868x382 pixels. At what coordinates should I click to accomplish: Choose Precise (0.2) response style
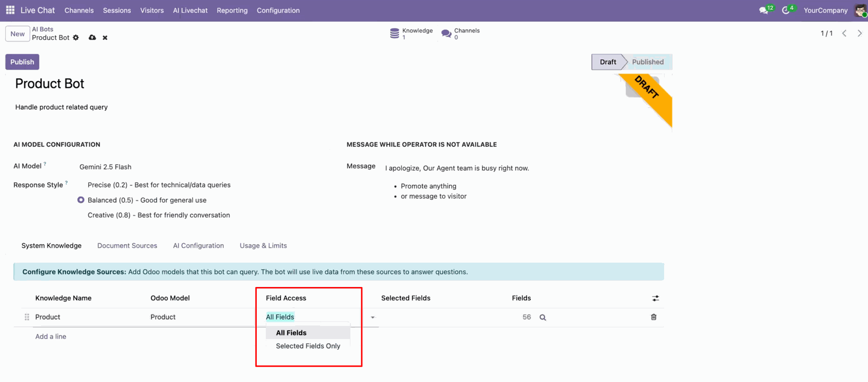81,185
